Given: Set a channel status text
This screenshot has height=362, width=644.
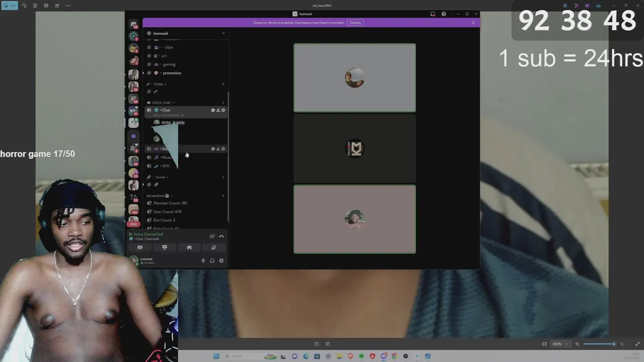Looking at the screenshot, I should [x=168, y=115].
